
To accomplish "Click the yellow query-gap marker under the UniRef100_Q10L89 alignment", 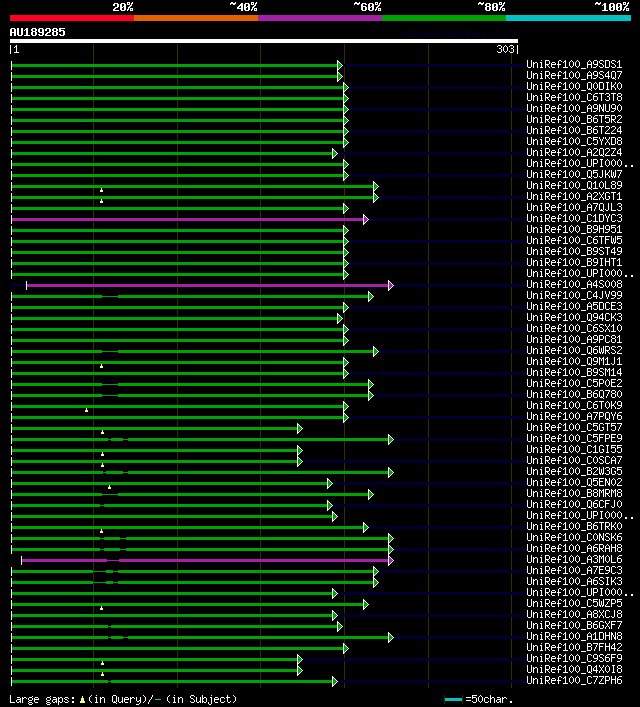I will point(101,190).
